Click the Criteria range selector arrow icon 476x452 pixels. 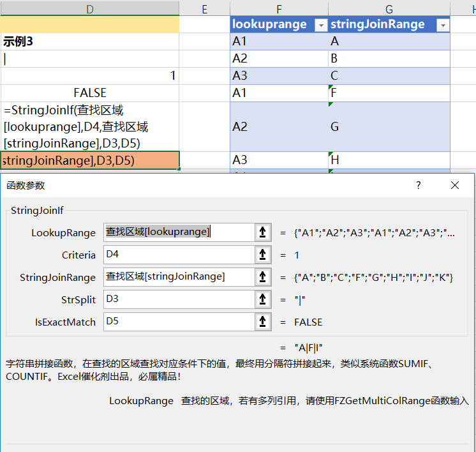point(263,255)
